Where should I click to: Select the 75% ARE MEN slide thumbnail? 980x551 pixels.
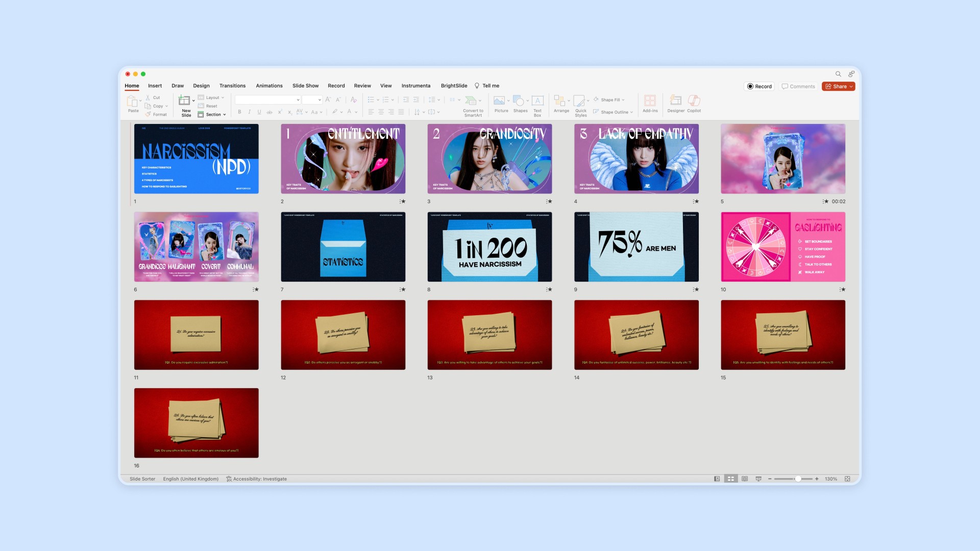[636, 247]
